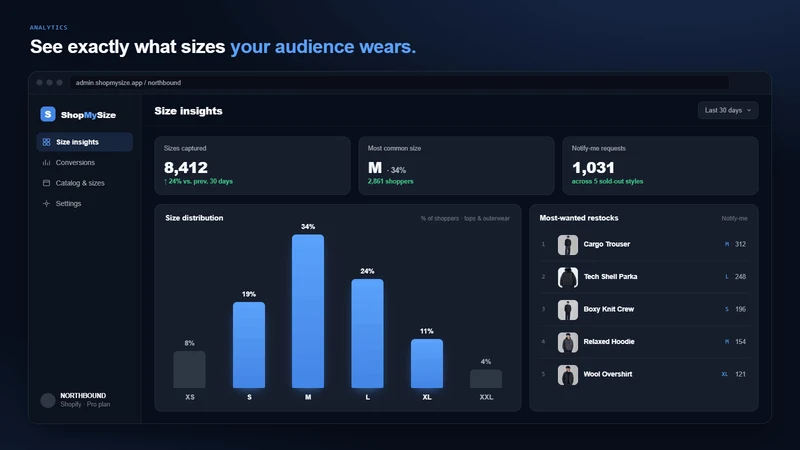
Task: Click the 24% vs. prev. 30 days text
Action: point(198,181)
